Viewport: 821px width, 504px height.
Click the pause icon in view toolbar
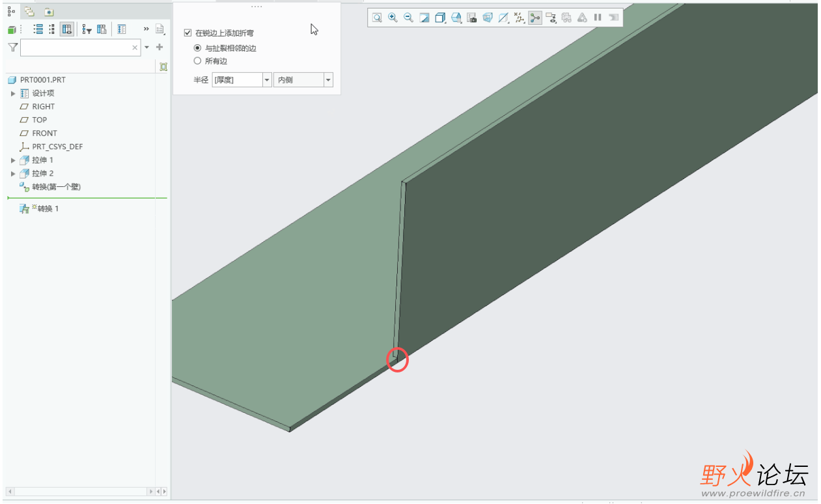pos(598,18)
